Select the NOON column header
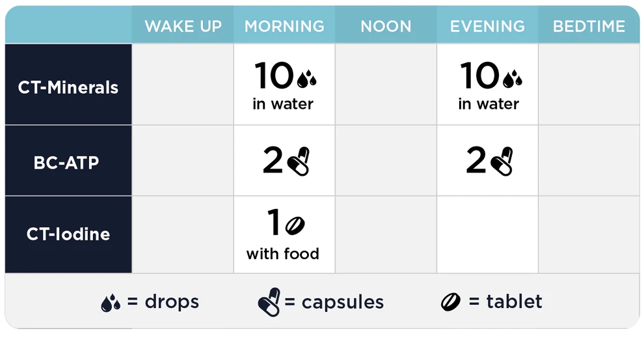 point(386,26)
